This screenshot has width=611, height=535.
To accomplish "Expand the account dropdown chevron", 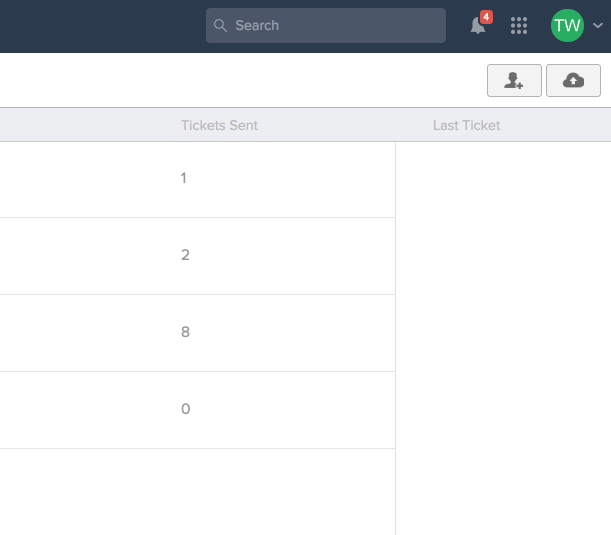I will pos(598,25).
